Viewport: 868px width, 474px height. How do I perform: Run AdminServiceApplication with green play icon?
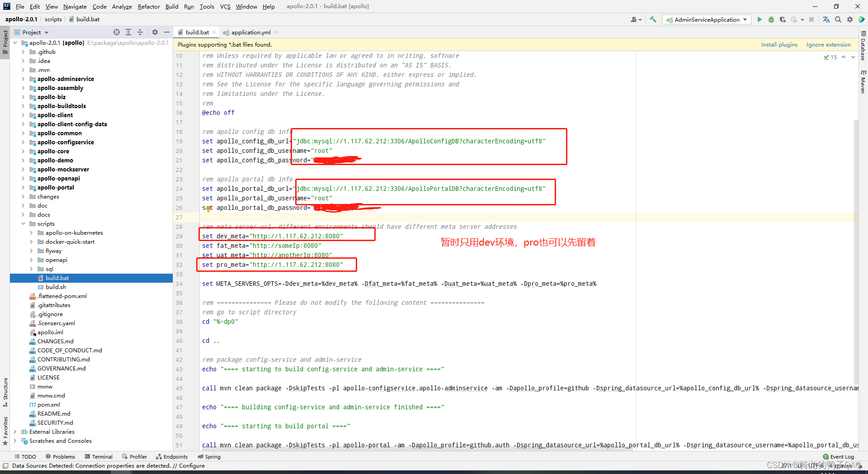pos(759,19)
